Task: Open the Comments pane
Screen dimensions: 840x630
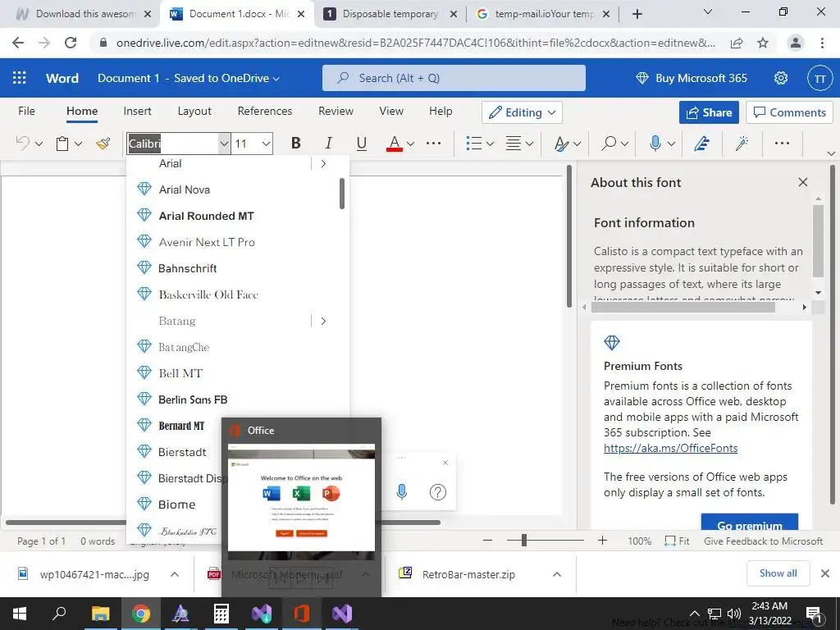Action: click(x=790, y=112)
